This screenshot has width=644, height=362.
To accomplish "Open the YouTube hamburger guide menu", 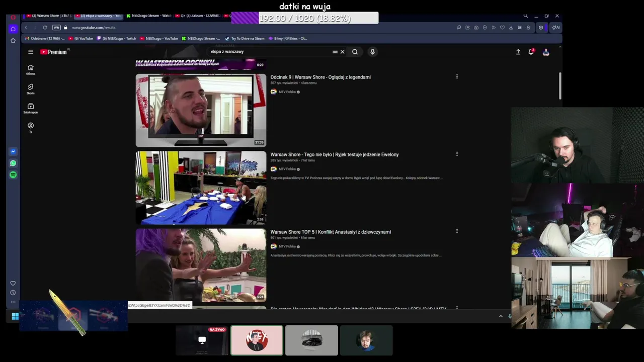I will tap(31, 52).
